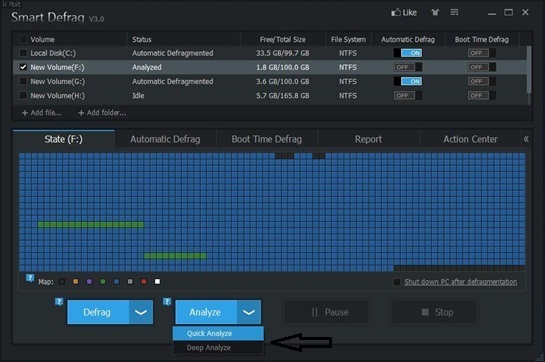Select the New Volume(G:) row name

[57, 81]
